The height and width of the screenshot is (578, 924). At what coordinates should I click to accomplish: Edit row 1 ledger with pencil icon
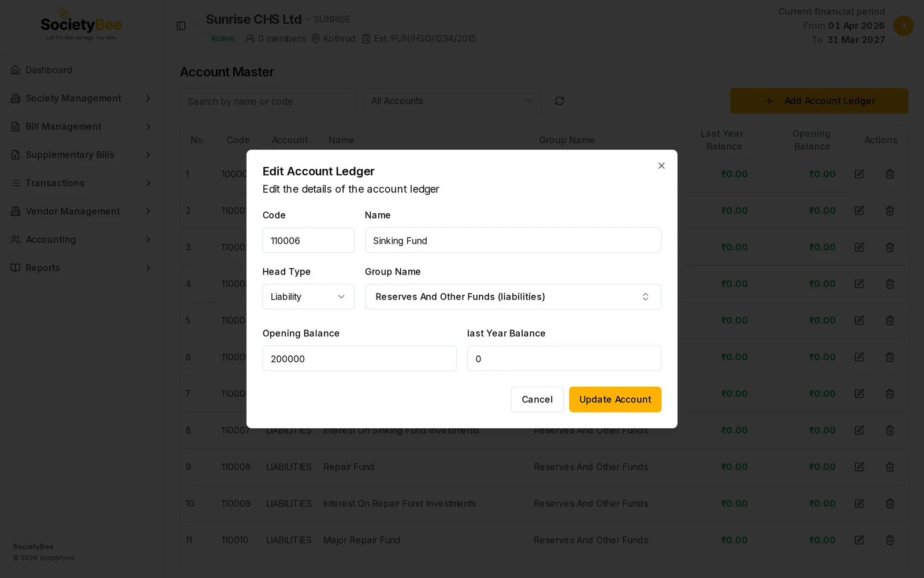pyautogui.click(x=859, y=174)
